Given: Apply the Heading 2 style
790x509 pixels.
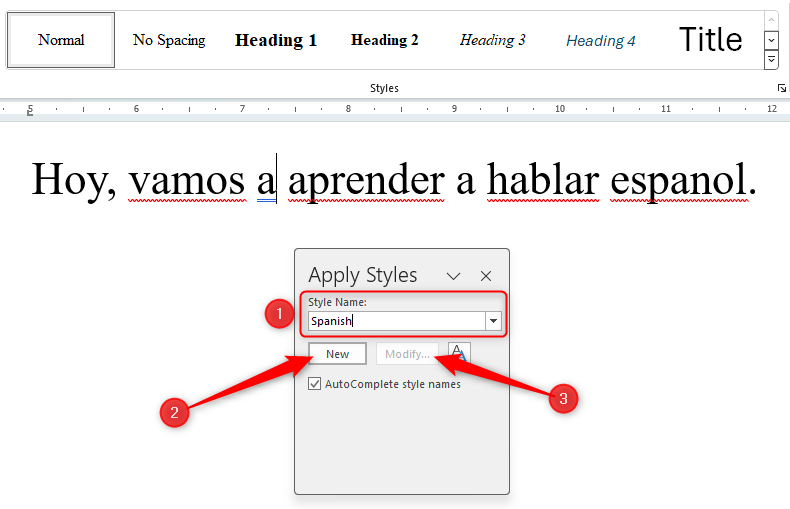Looking at the screenshot, I should point(384,40).
